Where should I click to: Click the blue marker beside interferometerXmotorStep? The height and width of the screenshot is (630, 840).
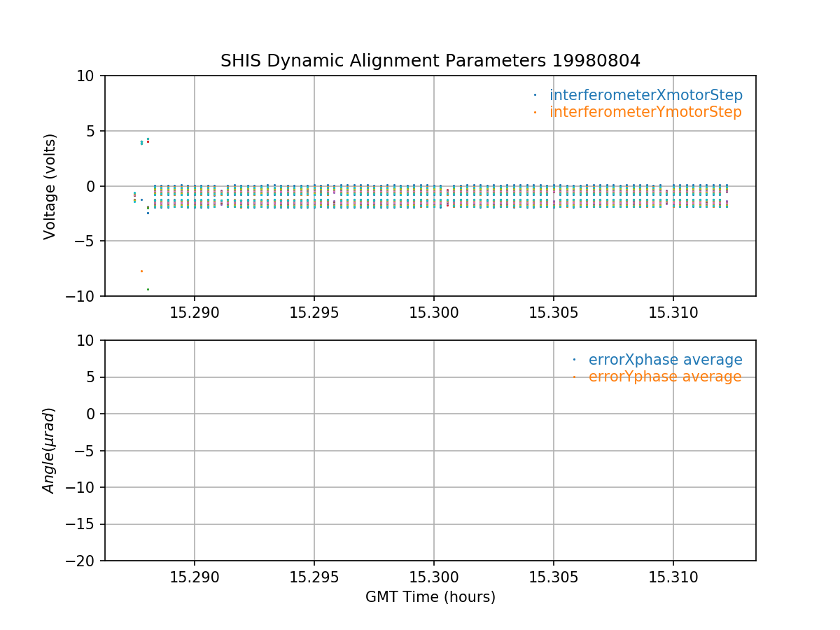[x=535, y=95]
